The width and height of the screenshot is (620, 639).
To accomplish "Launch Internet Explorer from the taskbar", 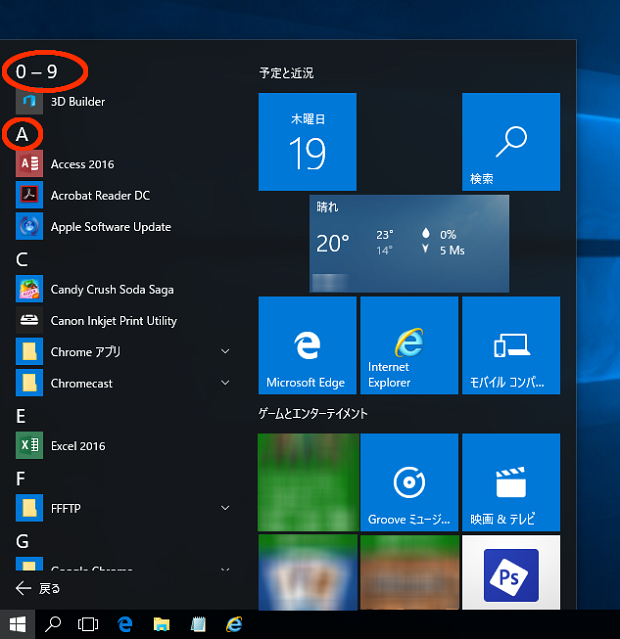I will click(x=234, y=624).
